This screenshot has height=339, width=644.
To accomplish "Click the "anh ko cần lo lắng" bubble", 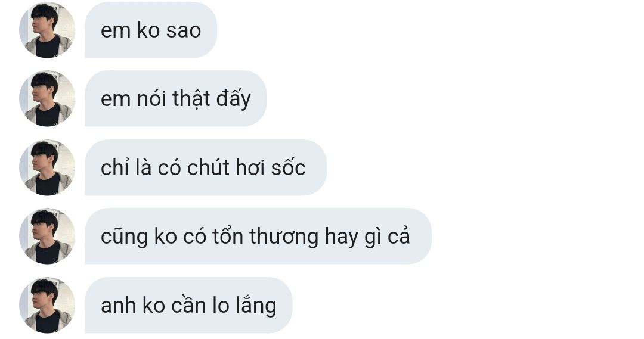I will 188,305.
